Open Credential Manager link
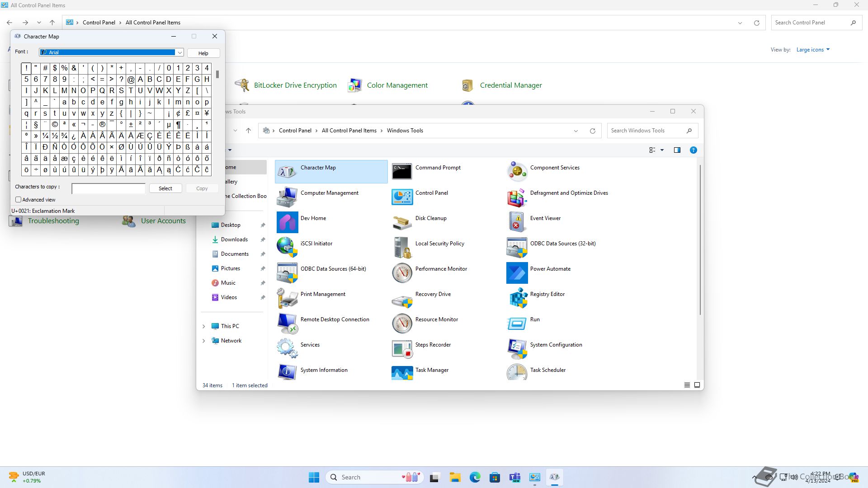The image size is (868, 488). [x=511, y=85]
